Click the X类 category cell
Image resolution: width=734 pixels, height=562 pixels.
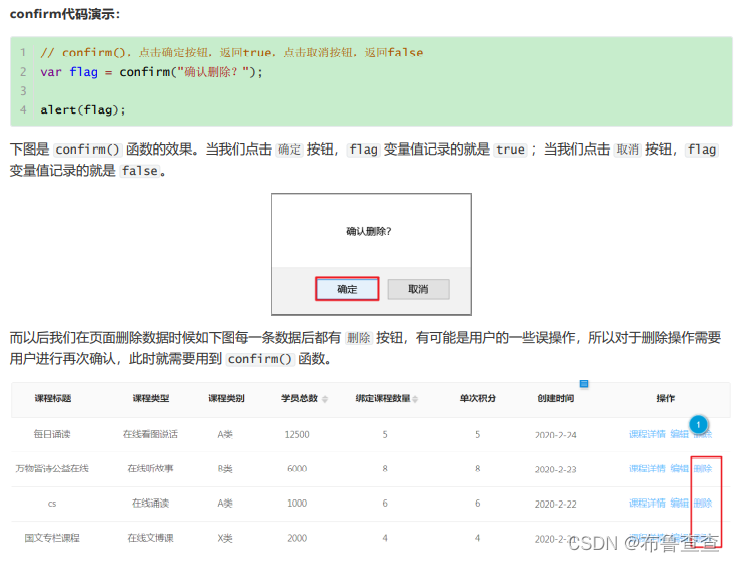(x=225, y=539)
